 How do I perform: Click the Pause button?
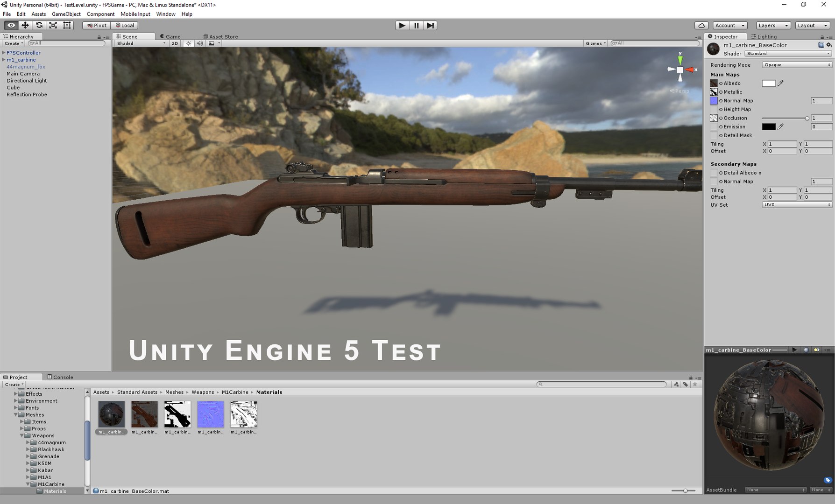click(416, 25)
